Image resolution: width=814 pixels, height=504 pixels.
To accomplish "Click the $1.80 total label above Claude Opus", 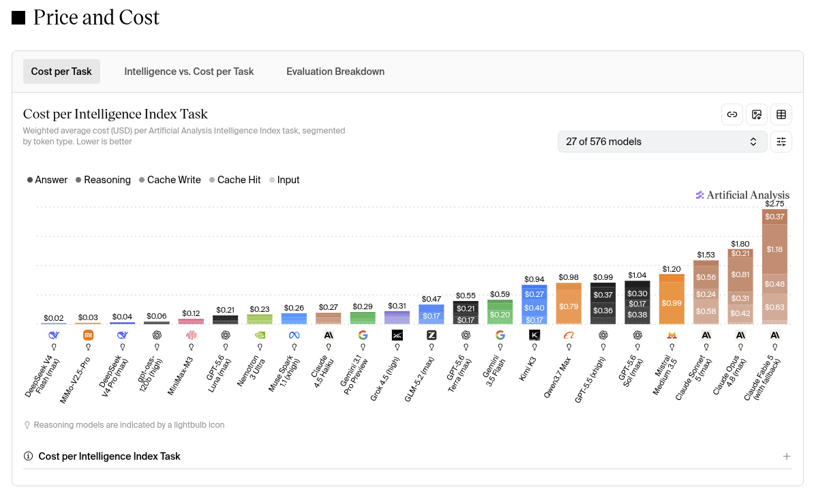I will click(x=740, y=244).
